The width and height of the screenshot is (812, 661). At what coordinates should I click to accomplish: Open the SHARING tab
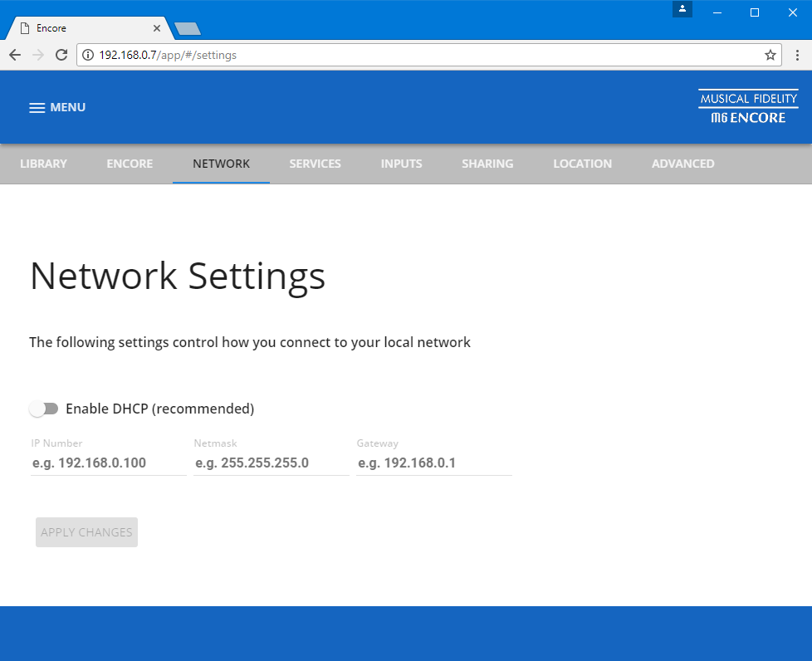tap(487, 164)
